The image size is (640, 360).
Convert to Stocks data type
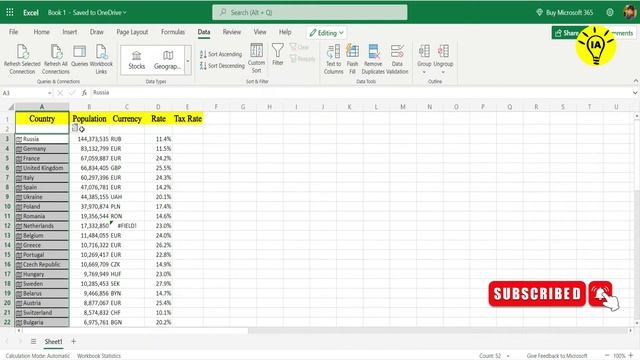136,60
